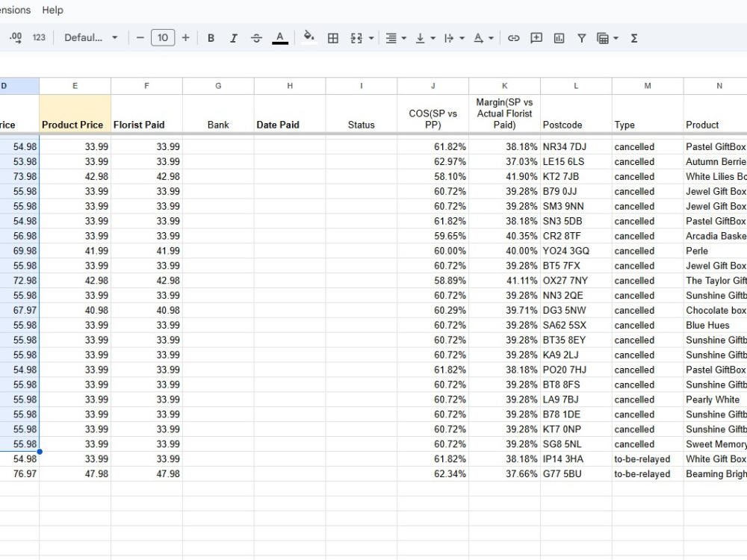Click the filter views table icon
Screen dimensions: 747x560
click(603, 38)
